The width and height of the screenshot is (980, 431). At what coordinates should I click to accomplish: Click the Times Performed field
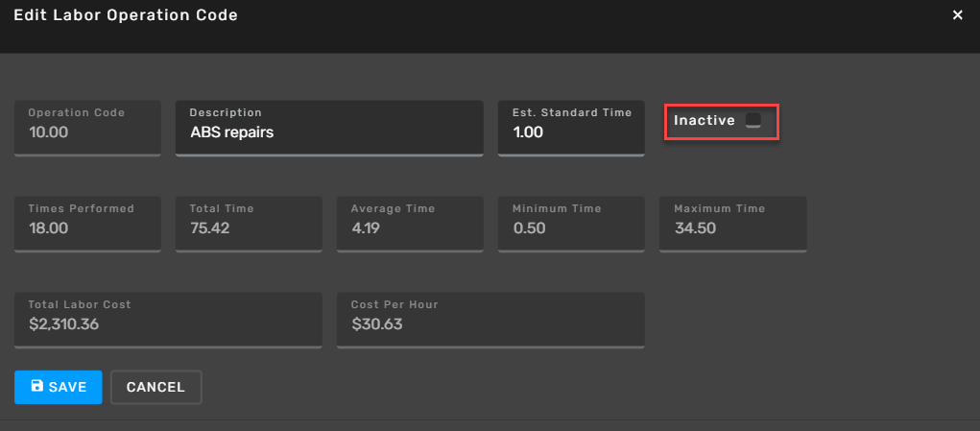point(87,225)
